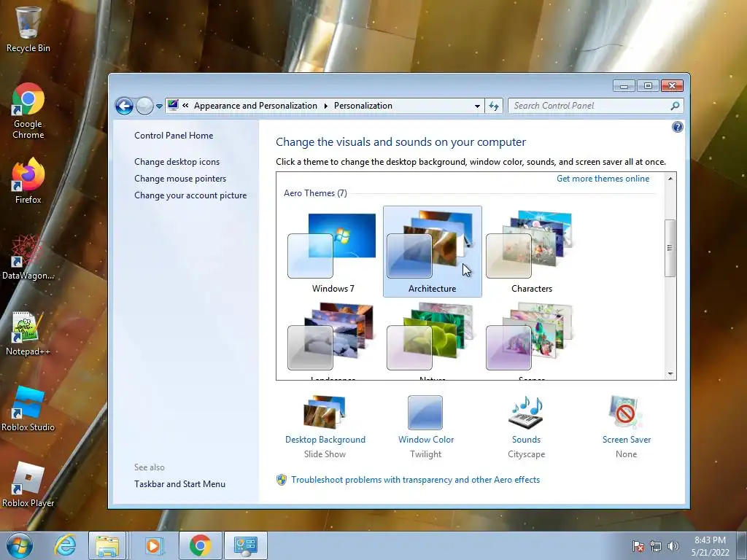Viewport: 747px width, 560px height.
Task: Click Control Panel taskbar button
Action: click(x=246, y=545)
